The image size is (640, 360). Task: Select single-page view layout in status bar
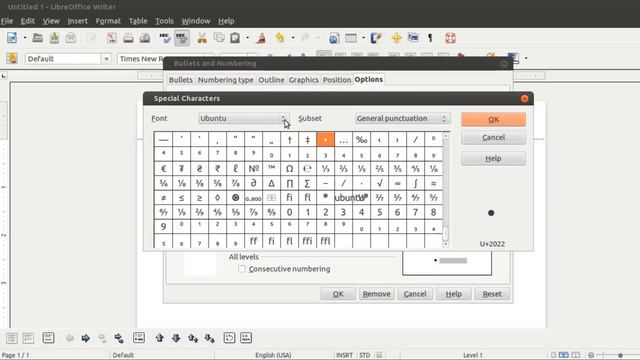(553, 355)
